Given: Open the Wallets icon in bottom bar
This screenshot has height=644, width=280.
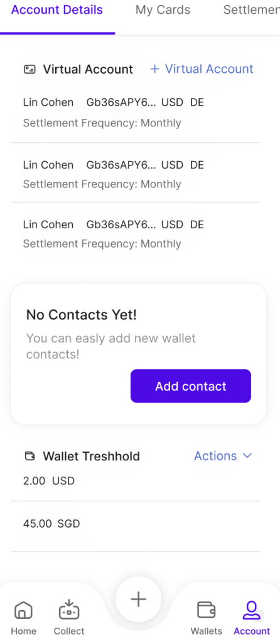Looking at the screenshot, I should coord(206,610).
